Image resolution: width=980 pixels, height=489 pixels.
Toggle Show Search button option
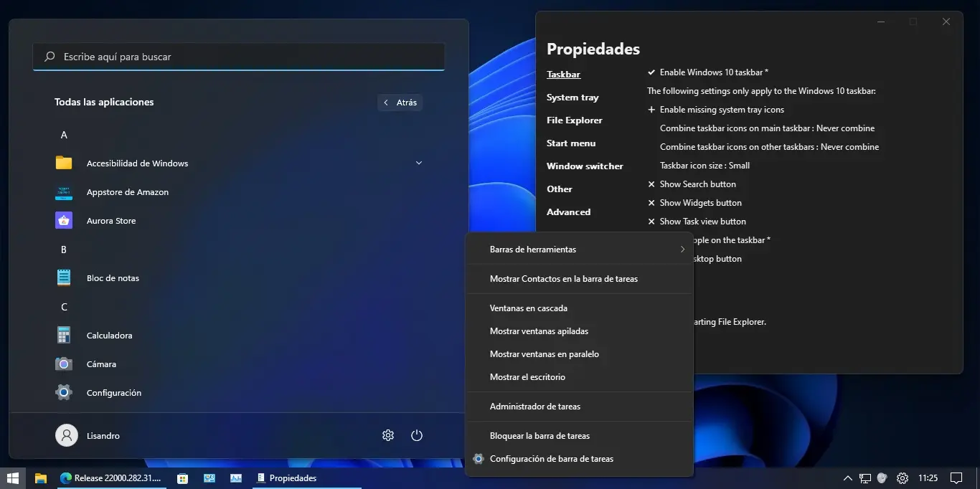click(692, 184)
